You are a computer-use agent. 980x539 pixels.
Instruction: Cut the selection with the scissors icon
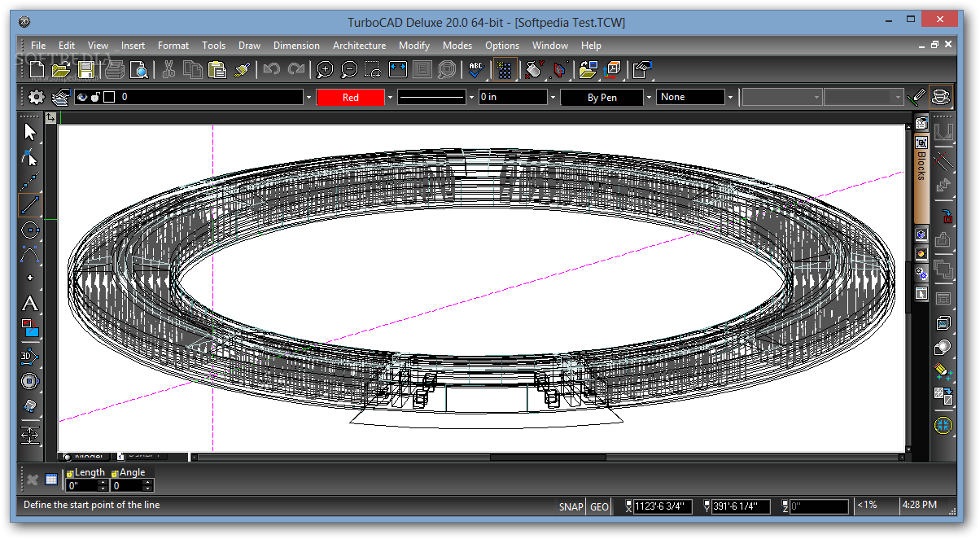click(168, 70)
